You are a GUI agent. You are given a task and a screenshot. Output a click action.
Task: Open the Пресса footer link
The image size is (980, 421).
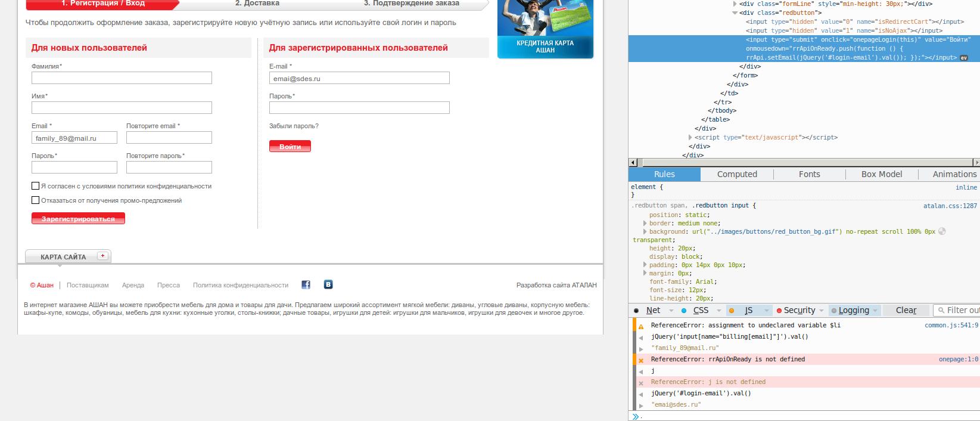(x=169, y=285)
